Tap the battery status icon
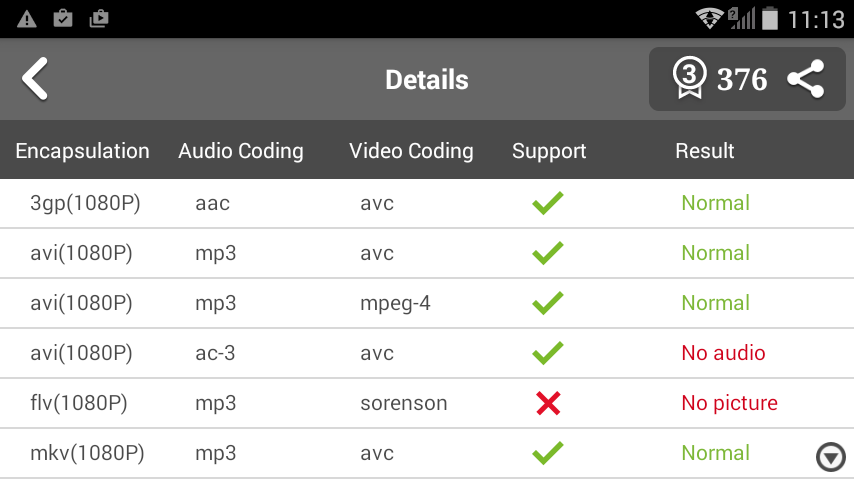 tap(770, 18)
